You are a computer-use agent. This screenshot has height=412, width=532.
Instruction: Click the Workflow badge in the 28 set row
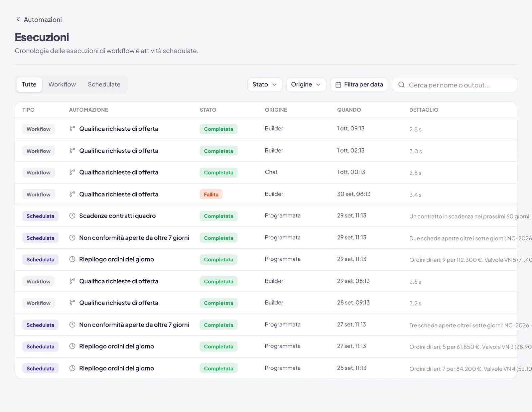click(39, 303)
